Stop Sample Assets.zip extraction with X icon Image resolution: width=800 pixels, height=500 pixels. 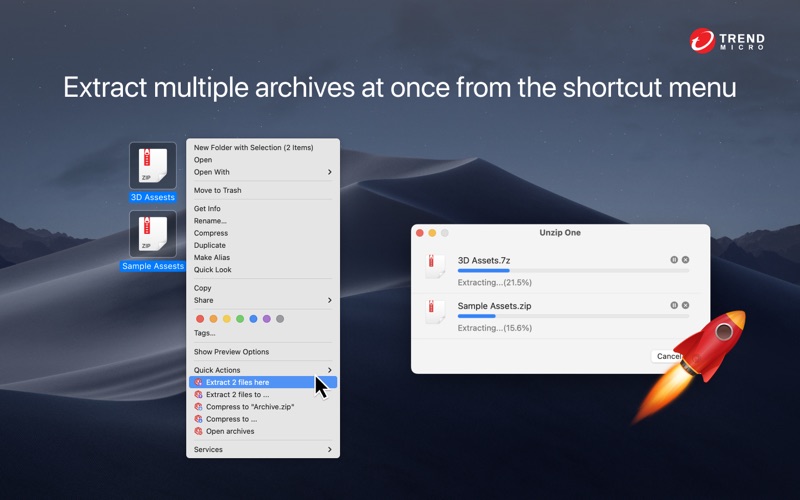tap(686, 305)
